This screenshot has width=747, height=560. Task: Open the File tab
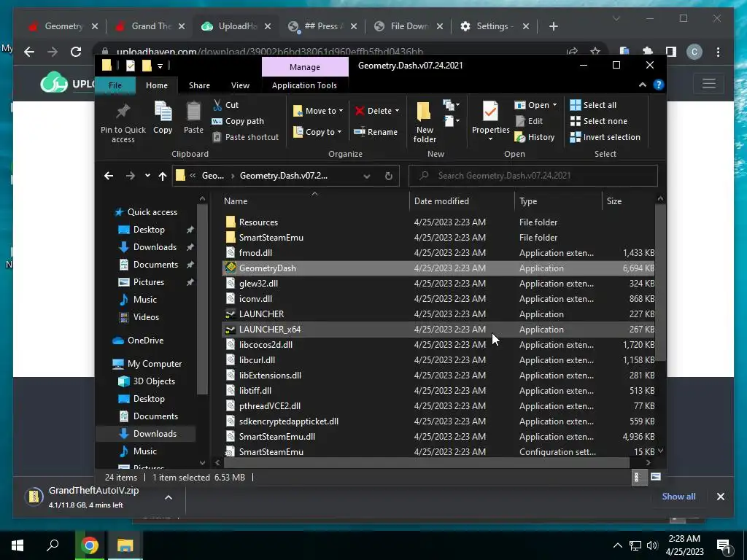coord(115,85)
